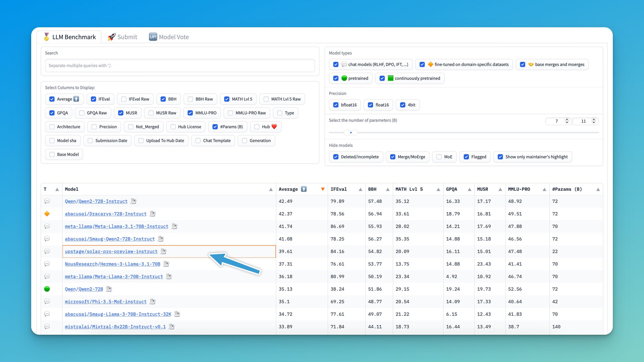Click copy icon beside Smaug-Qwen2-72B-Instruct
Screen dimensions: 644x362
click(x=161, y=239)
